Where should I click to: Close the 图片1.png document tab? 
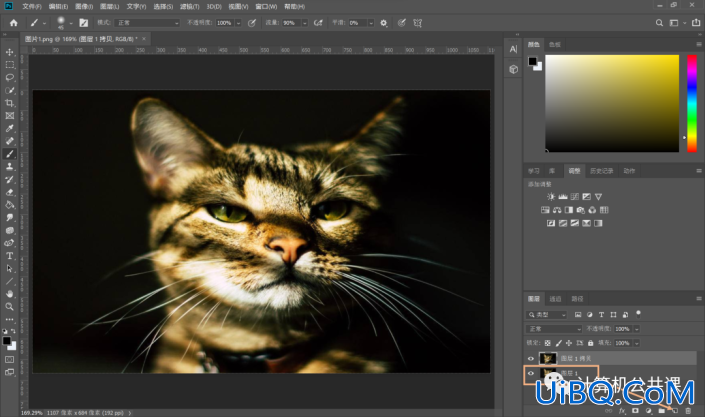144,39
